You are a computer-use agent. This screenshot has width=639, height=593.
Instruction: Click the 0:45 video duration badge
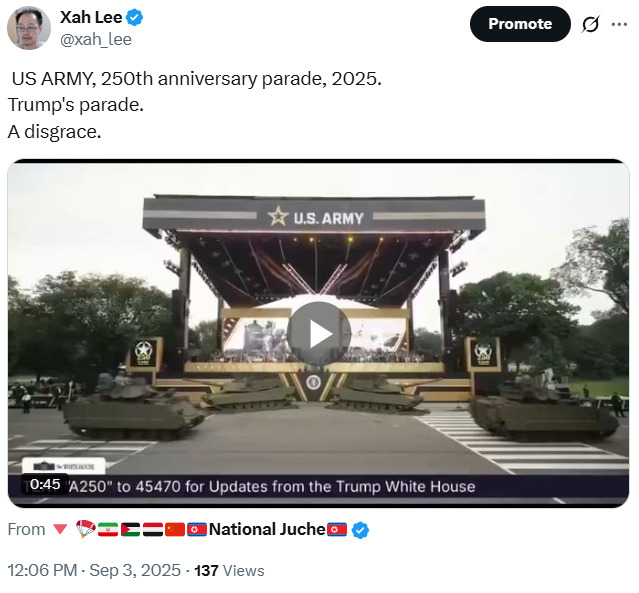coord(45,484)
